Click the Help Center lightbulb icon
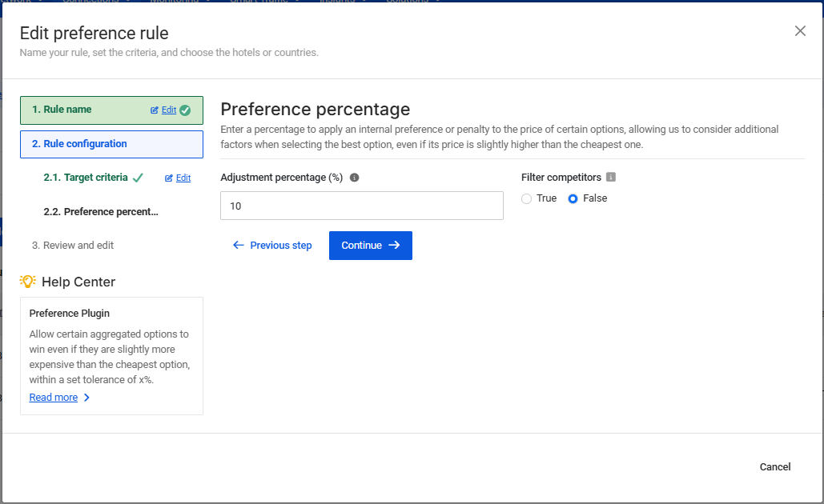Viewport: 824px width, 504px height. coord(28,281)
